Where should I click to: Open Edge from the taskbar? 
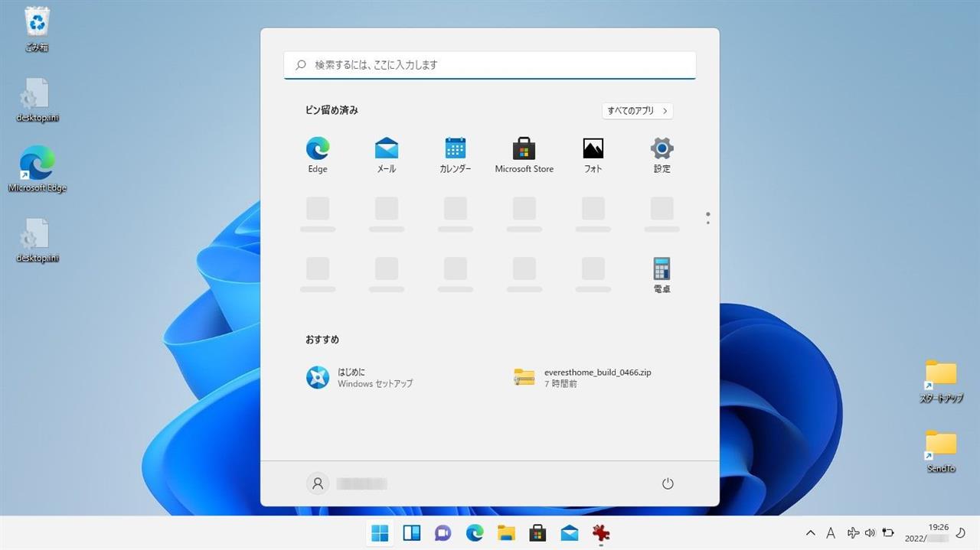[x=475, y=533]
